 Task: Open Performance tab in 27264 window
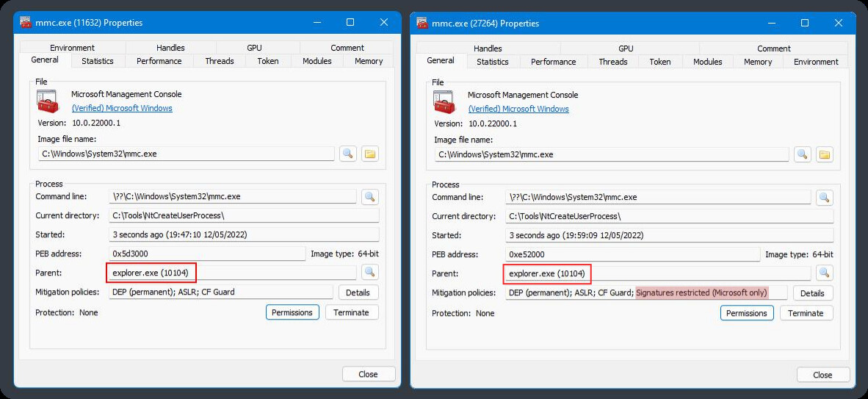click(x=554, y=62)
